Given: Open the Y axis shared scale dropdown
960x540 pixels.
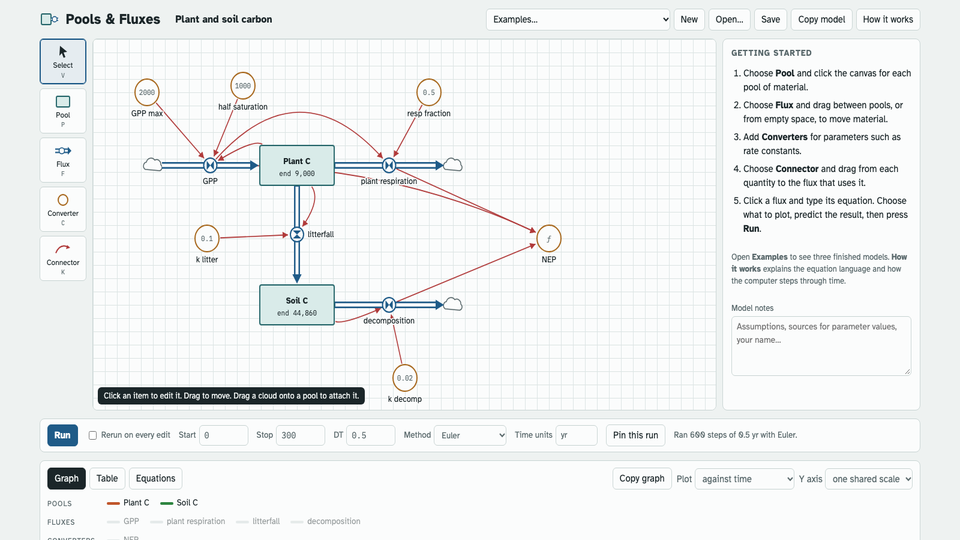Looking at the screenshot, I should [869, 479].
